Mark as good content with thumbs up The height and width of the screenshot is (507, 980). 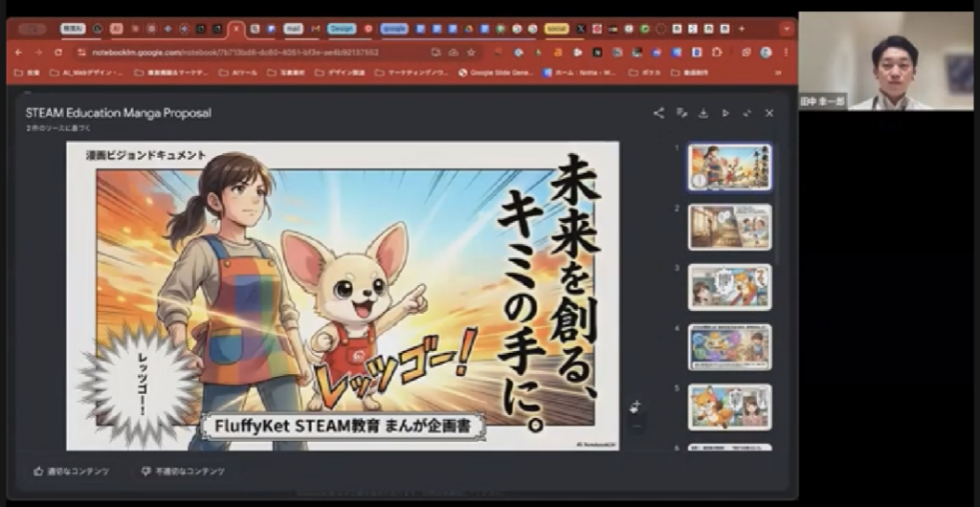pos(72,471)
